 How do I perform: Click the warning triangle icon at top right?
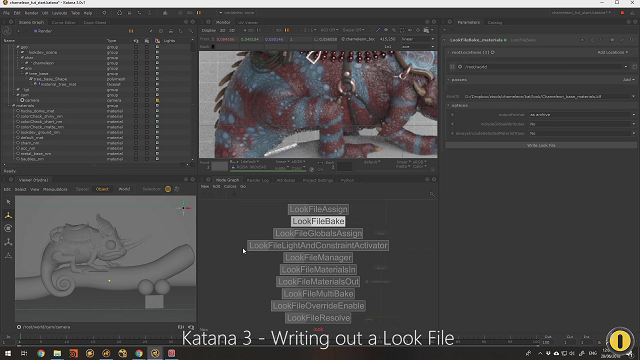click(632, 13)
